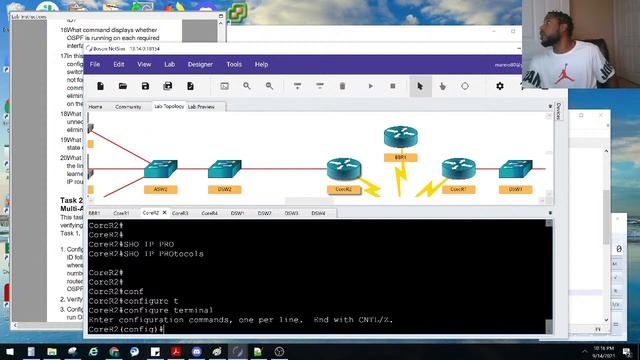Viewport: 640px width, 360px height.
Task: Switch to the Community tab
Action: pos(128,107)
